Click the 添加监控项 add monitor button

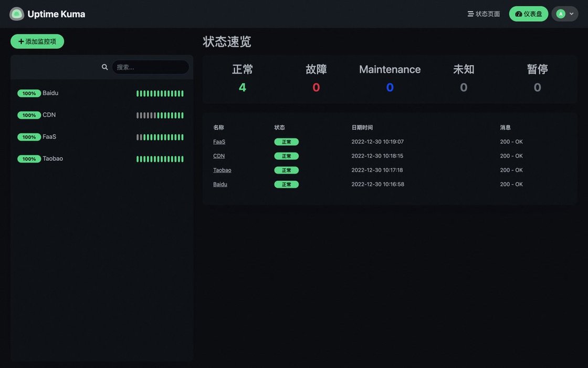pos(37,42)
